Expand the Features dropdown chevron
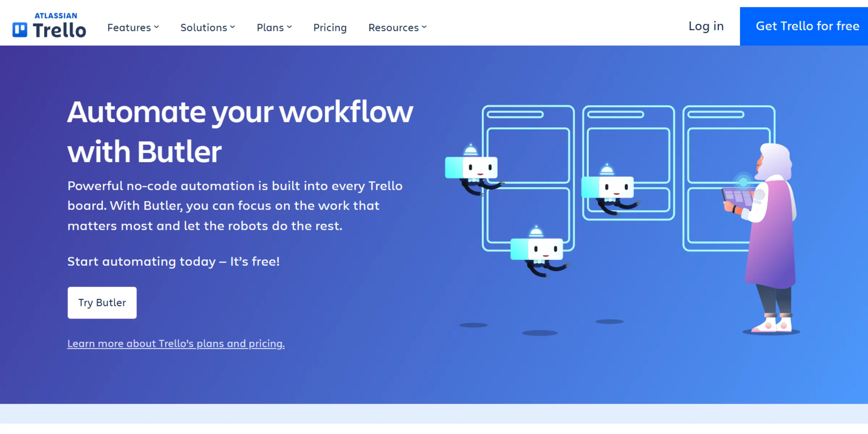Image resolution: width=868 pixels, height=434 pixels. click(x=157, y=27)
